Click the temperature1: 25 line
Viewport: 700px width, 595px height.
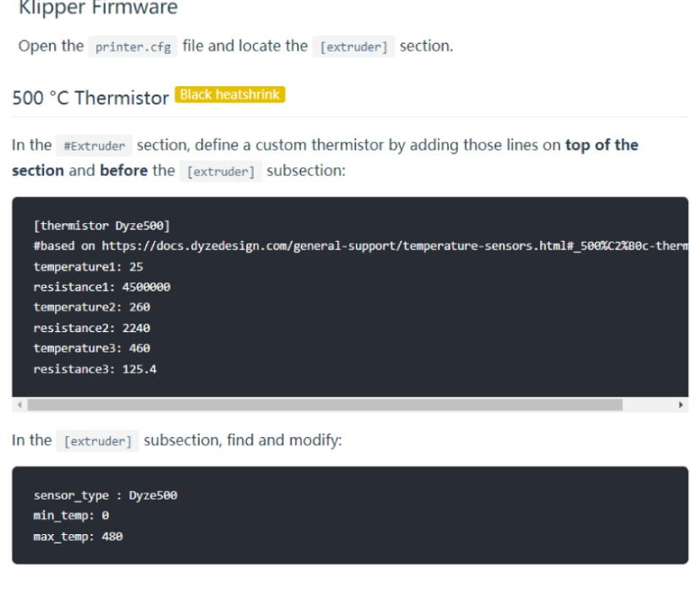(89, 267)
